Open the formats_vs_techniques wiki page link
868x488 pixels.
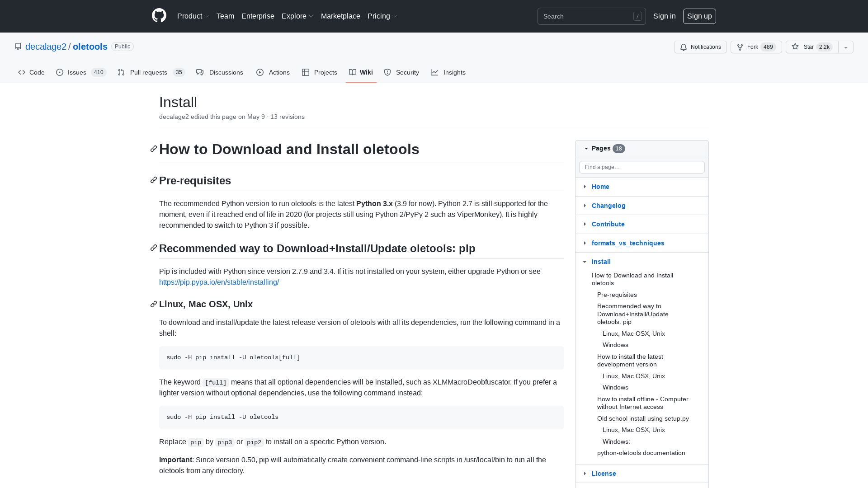point(628,243)
